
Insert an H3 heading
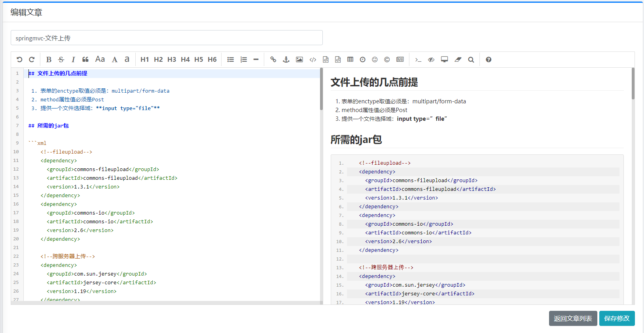[172, 59]
